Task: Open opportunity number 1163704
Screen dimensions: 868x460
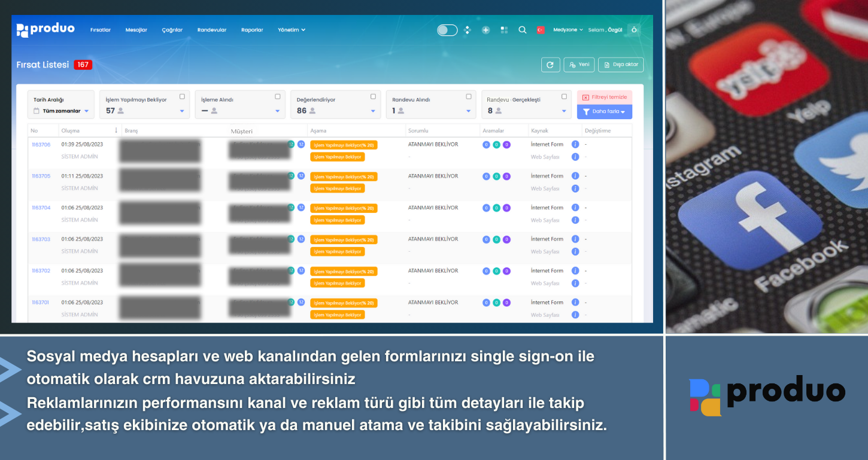Action: pos(41,208)
